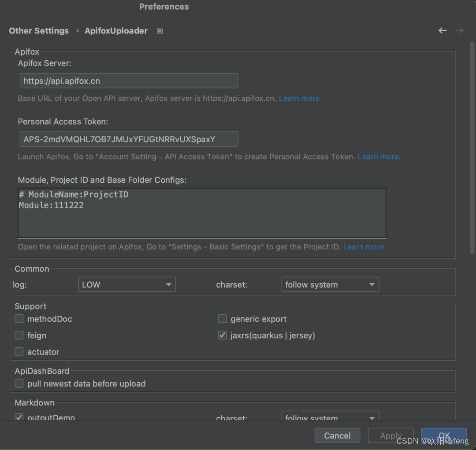Viewport: 476px width, 450px height.
Task: Uncheck jaxrs(quarkus | jersey) checkbox
Action: point(223,335)
